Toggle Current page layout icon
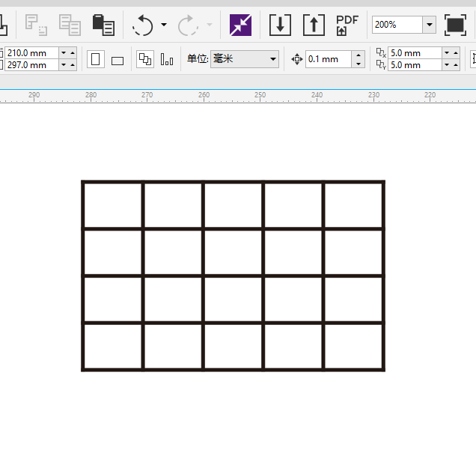Viewport: 476px width, 468px height. click(167, 59)
